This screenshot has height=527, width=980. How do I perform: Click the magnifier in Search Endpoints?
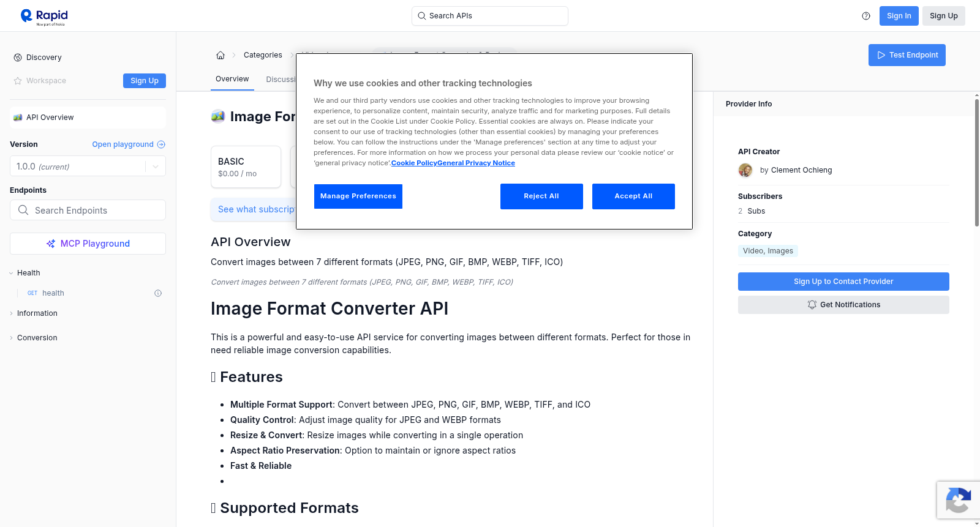pos(23,210)
